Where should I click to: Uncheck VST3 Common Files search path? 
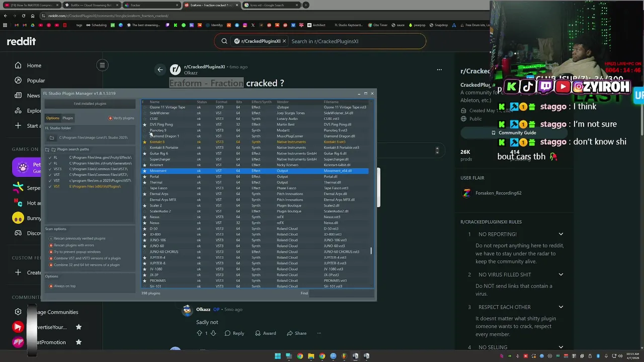coord(50,169)
